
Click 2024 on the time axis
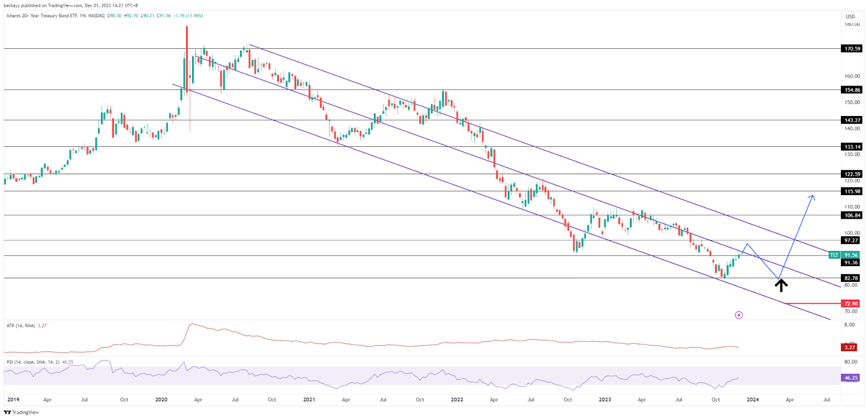tap(752, 399)
